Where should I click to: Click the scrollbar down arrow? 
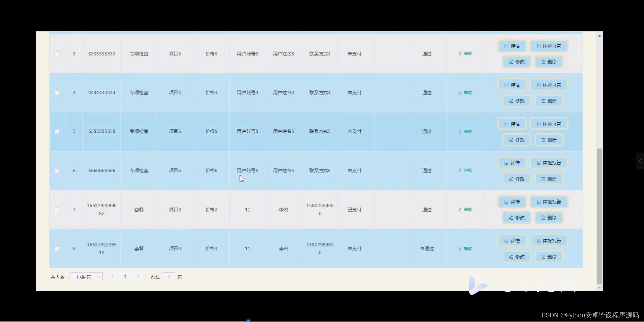click(600, 288)
